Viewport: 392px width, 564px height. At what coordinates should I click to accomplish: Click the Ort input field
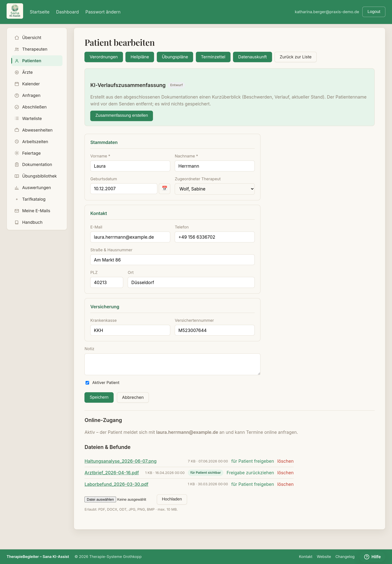coord(191,283)
